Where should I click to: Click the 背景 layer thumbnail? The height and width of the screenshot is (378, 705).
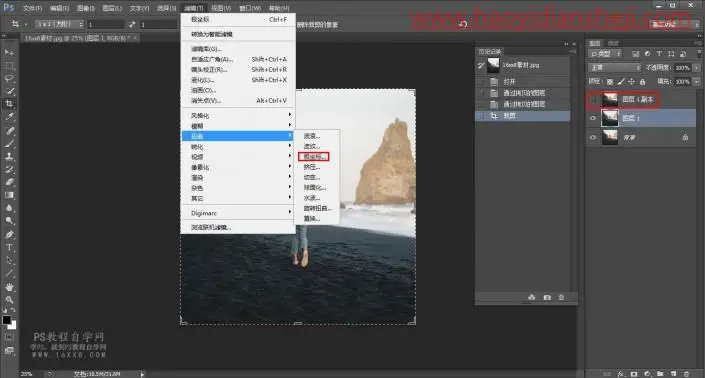610,137
